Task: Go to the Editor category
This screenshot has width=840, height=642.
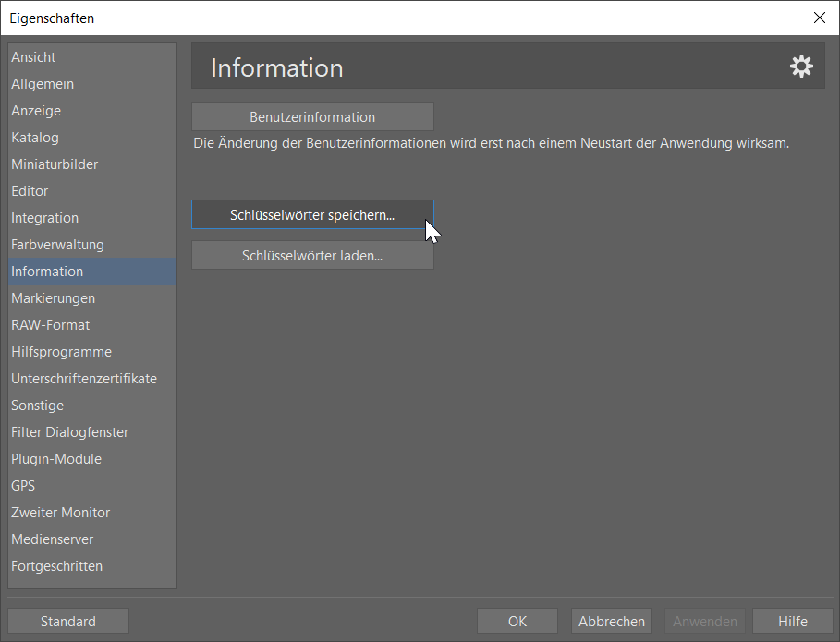Action: click(30, 191)
